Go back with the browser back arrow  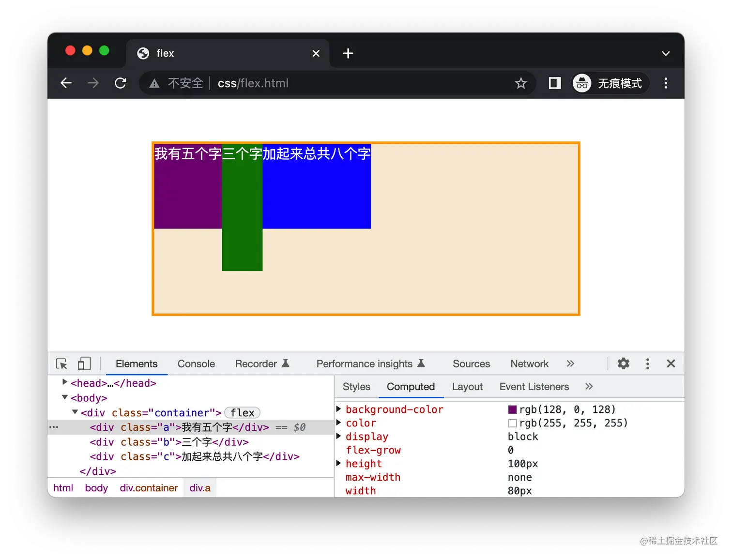tap(66, 83)
